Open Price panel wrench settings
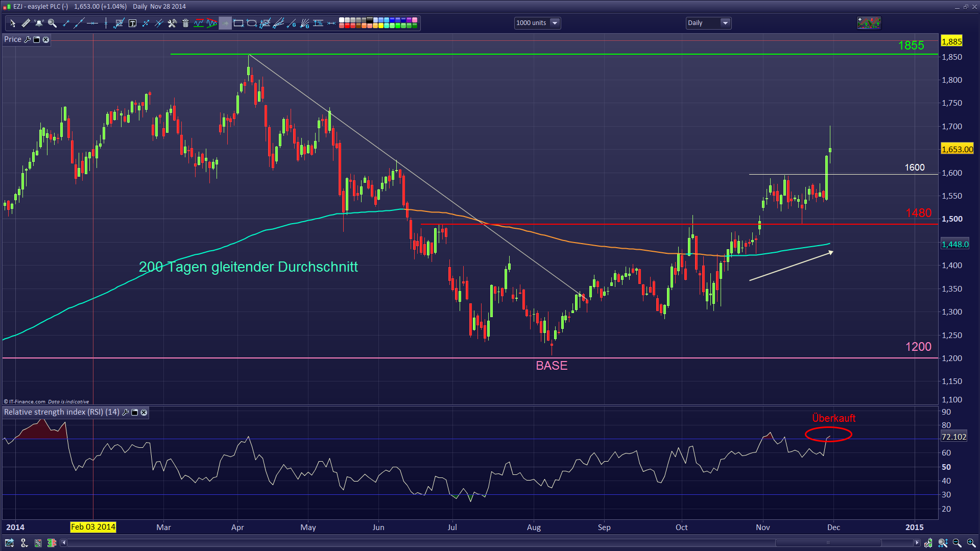Image resolution: width=980 pixels, height=551 pixels. 28,39
